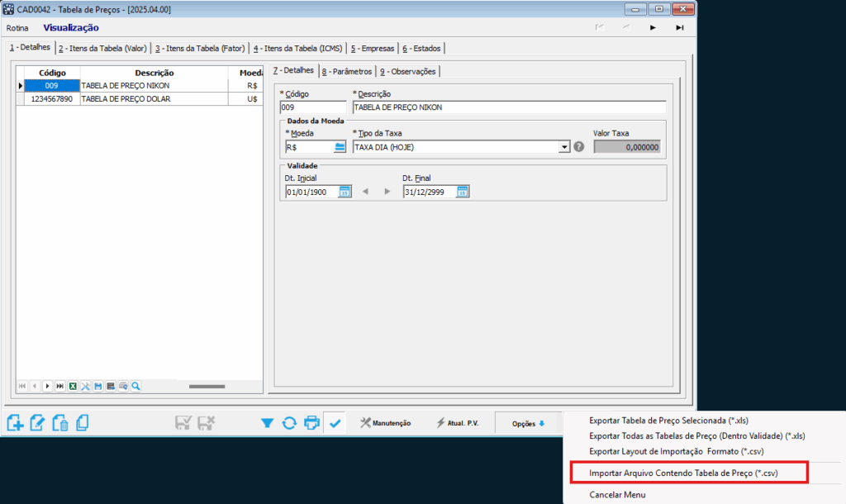The height and width of the screenshot is (504, 846).
Task: Click top toolbar last record arrow
Action: pos(680,27)
